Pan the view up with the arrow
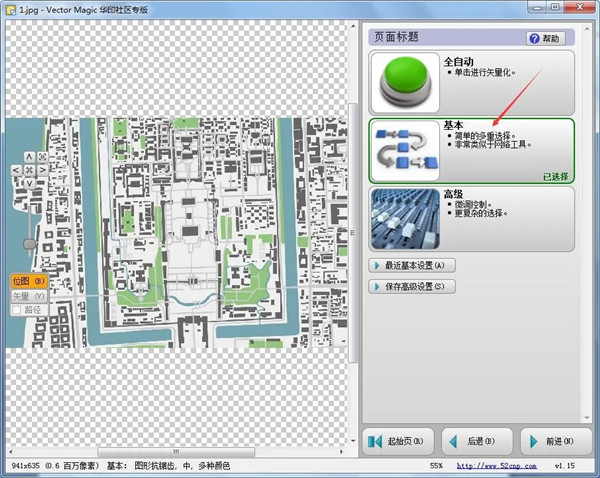 pos(29,156)
